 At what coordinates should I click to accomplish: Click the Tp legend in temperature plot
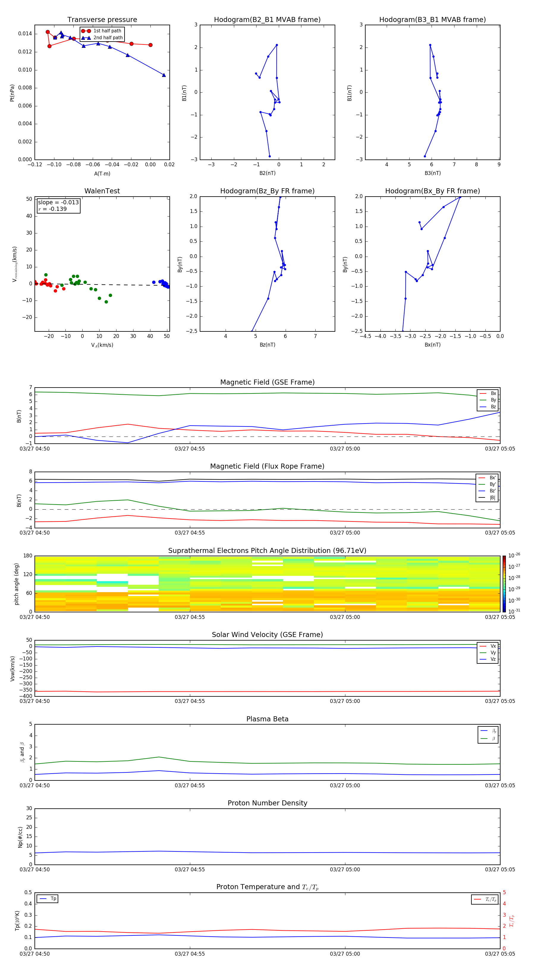[x=48, y=899]
